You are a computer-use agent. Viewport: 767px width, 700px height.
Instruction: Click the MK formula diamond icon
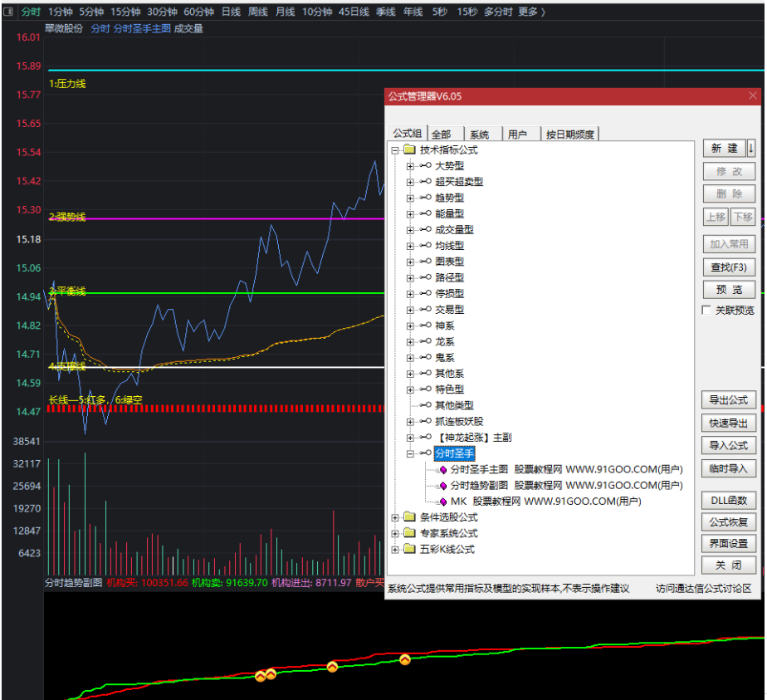pos(443,502)
